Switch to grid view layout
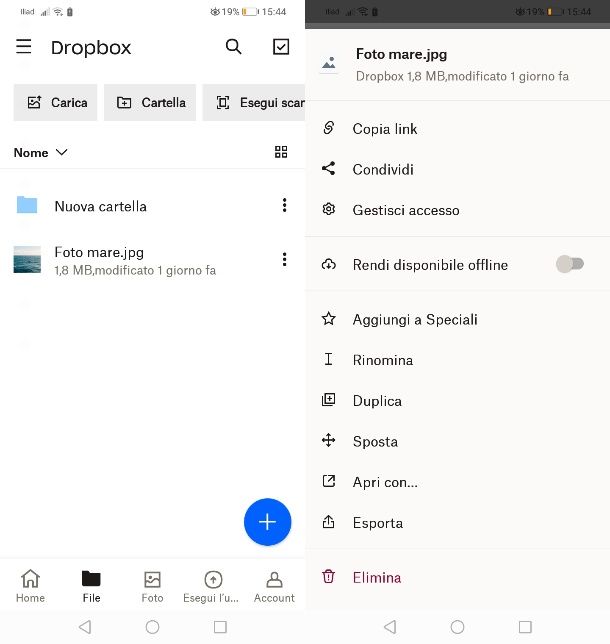Image resolution: width=610 pixels, height=644 pixels. coord(281,152)
